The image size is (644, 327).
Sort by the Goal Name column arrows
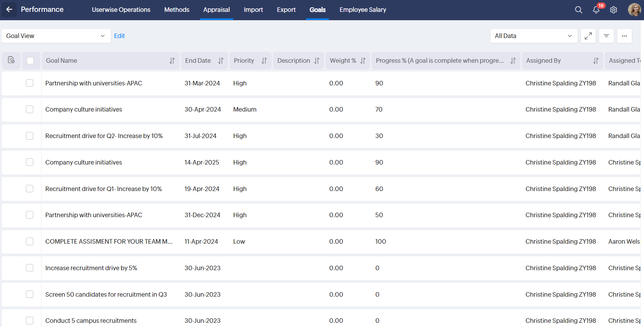pyautogui.click(x=172, y=61)
